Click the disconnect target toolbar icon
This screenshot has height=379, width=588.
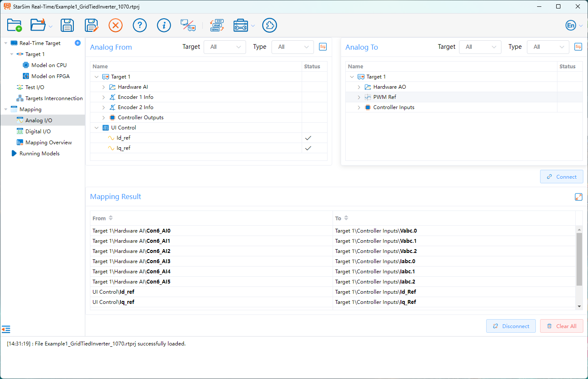click(188, 25)
